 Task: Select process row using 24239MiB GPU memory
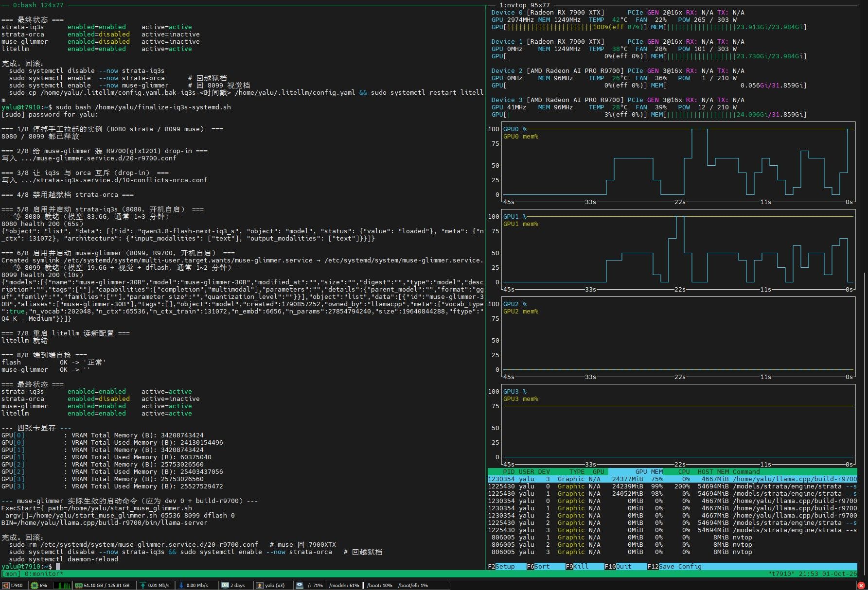point(673,486)
